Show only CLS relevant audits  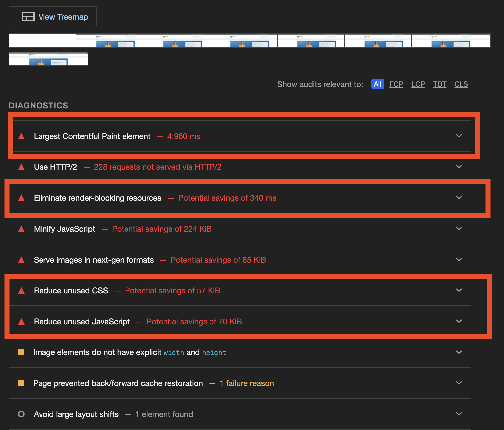click(x=461, y=84)
